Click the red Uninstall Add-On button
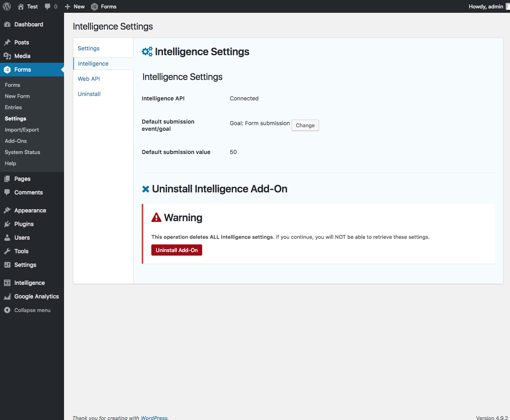Image resolution: width=510 pixels, height=420 pixels. pyautogui.click(x=177, y=250)
